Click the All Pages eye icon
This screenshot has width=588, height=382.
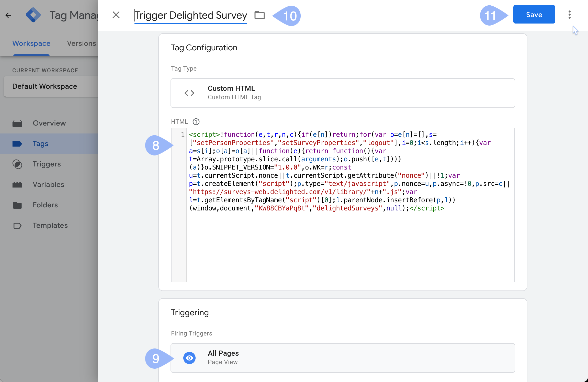coord(189,358)
